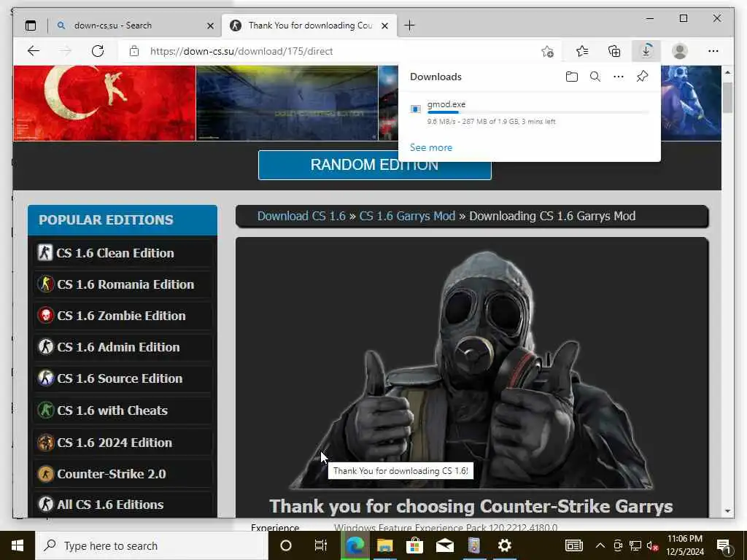Image resolution: width=747 pixels, height=560 pixels.
Task: Open Edge Settings and more menu
Action: click(x=713, y=51)
